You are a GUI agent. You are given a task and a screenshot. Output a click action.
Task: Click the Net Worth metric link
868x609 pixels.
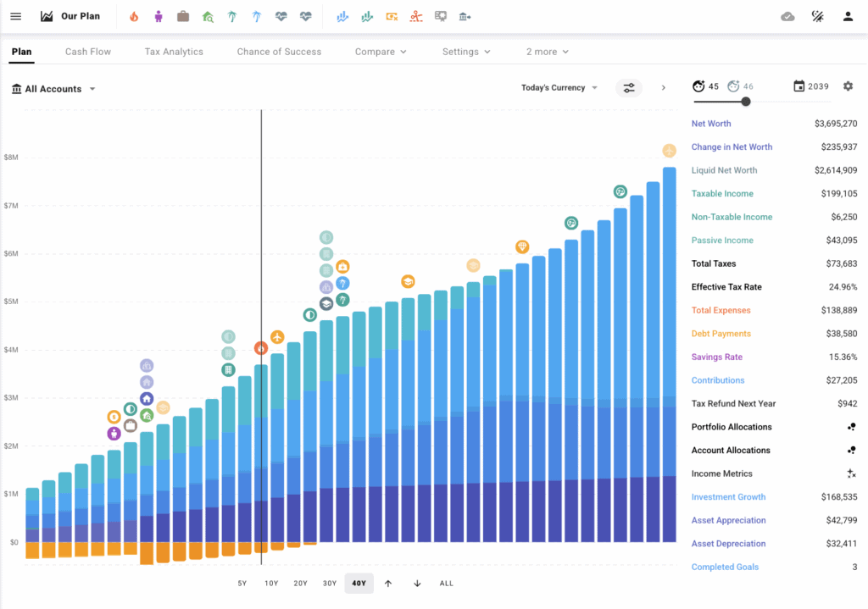(x=710, y=124)
